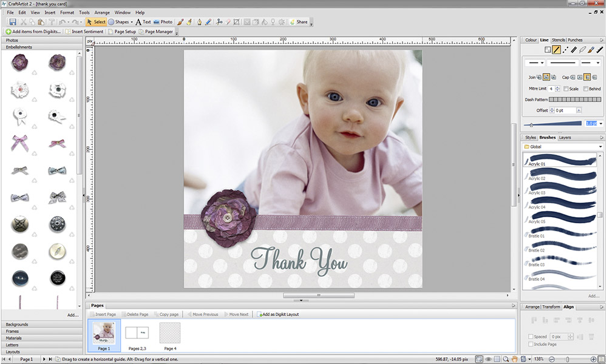Click the Page Setup button
Viewport: 607px width, 364px height.
(x=122, y=32)
